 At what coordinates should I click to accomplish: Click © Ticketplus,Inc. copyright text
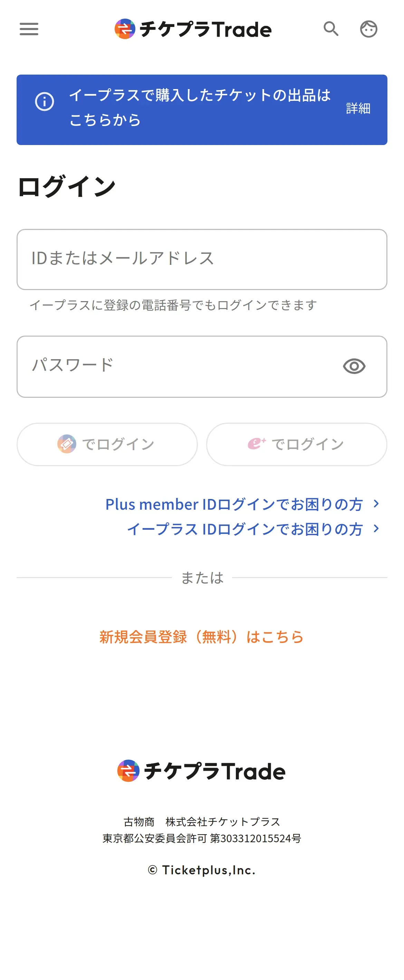[202, 870]
